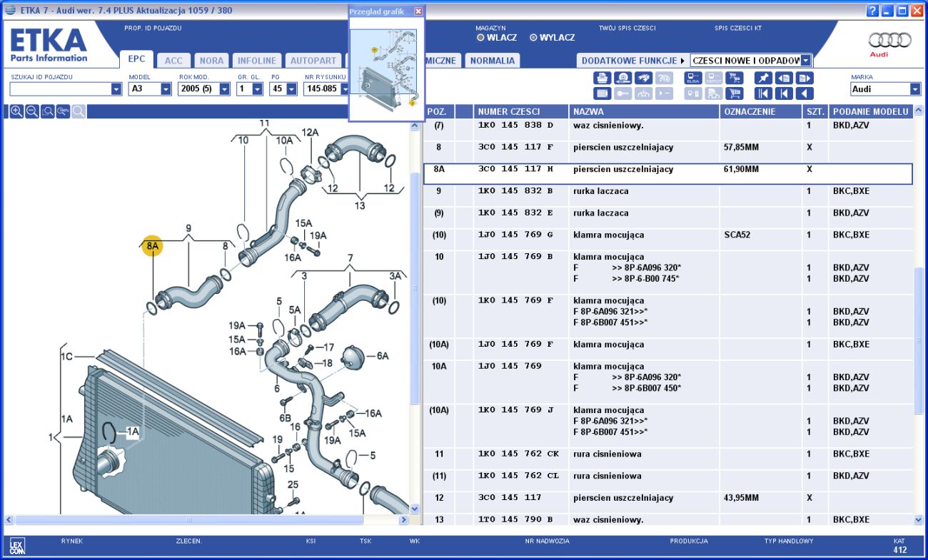
Task: Click the plain back arrow icon
Action: coord(805,93)
